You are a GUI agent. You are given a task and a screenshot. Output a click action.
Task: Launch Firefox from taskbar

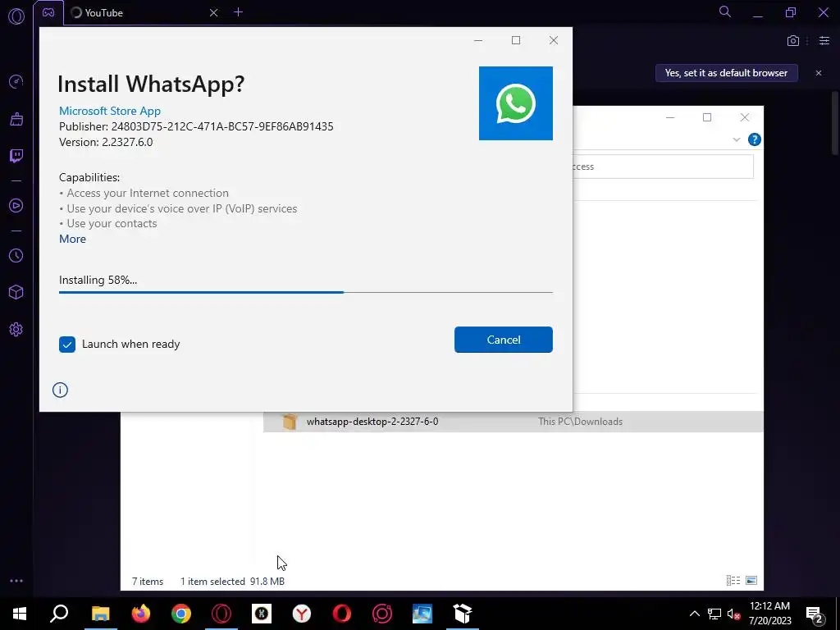[141, 614]
